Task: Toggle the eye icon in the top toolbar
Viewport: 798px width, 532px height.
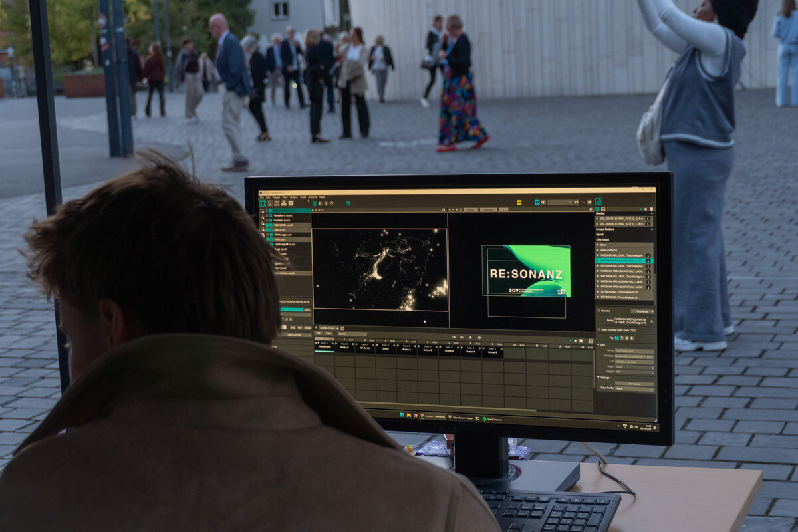Action: click(543, 202)
